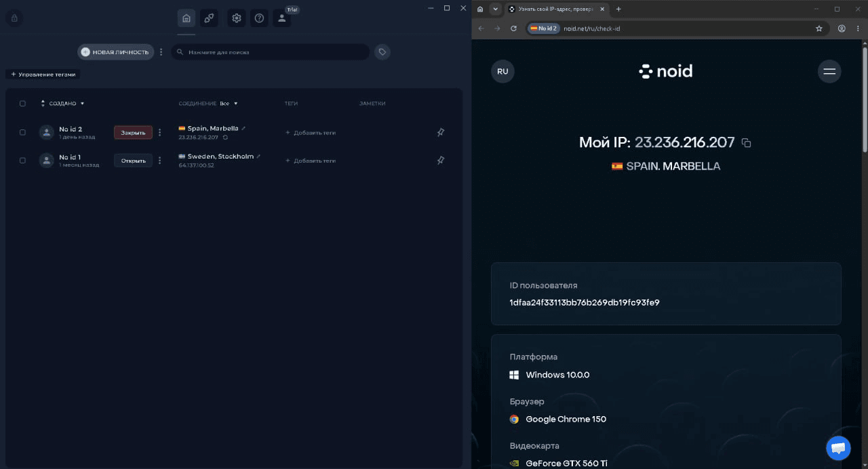The width and height of the screenshot is (868, 469).
Task: Click the tag filter icon beside search
Action: [x=382, y=52]
